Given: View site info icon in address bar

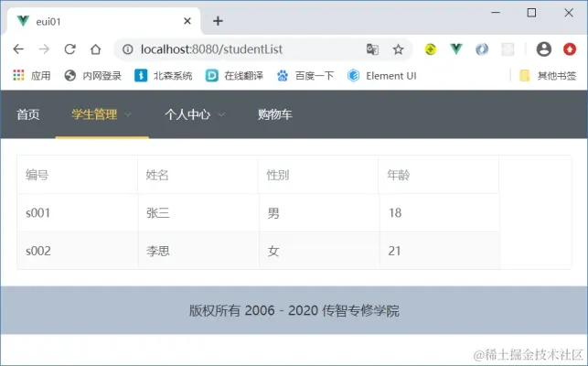Looking at the screenshot, I should coord(127,49).
